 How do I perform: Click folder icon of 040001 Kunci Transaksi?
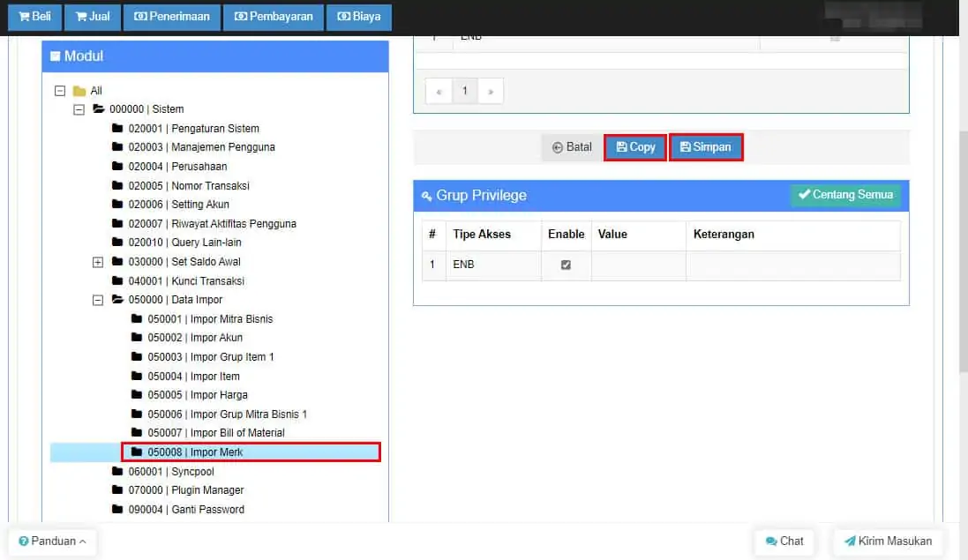tap(117, 280)
